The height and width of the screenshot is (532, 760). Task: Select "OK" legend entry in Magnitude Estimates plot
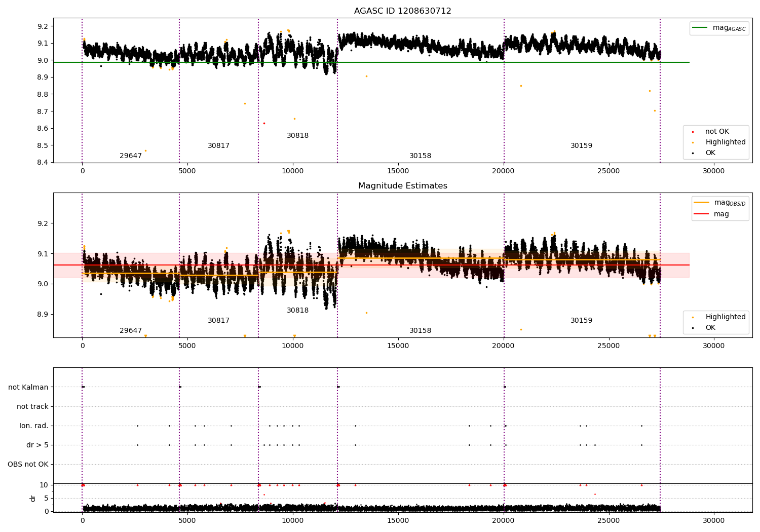click(x=710, y=328)
